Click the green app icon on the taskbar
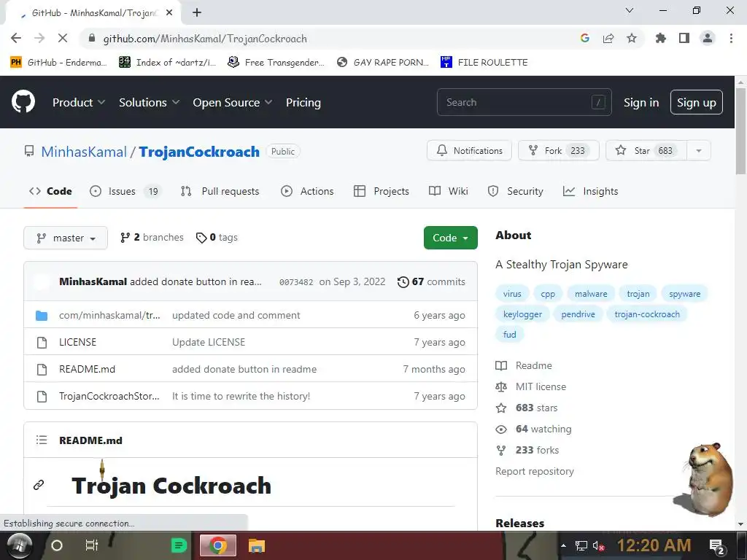The image size is (747, 560). pos(179,545)
